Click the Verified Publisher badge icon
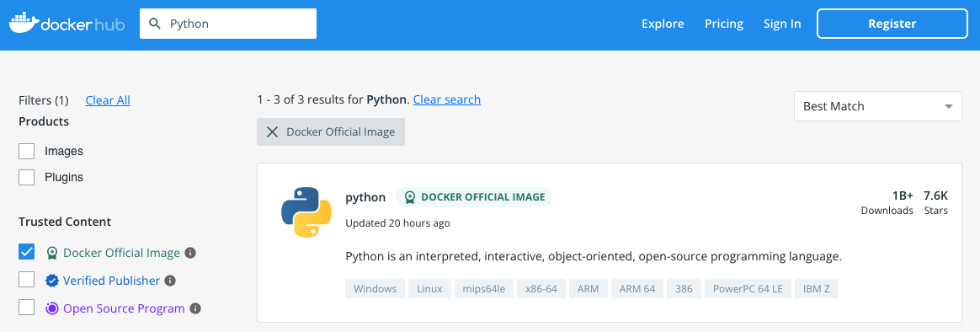Image resolution: width=980 pixels, height=332 pixels. click(x=52, y=281)
